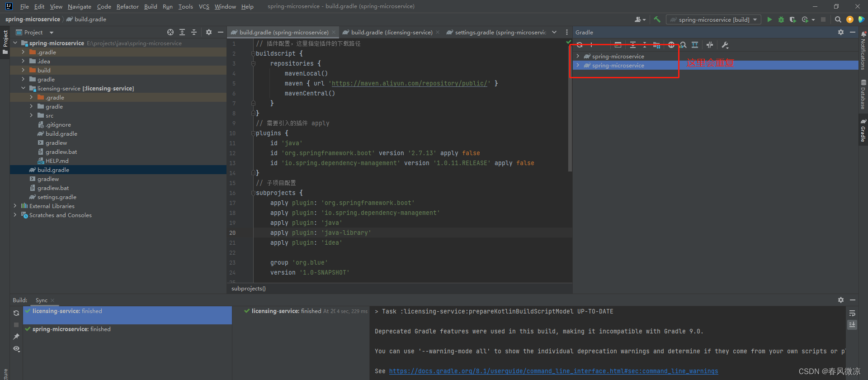
Task: Start debugging with the green bug icon
Action: coord(781,19)
